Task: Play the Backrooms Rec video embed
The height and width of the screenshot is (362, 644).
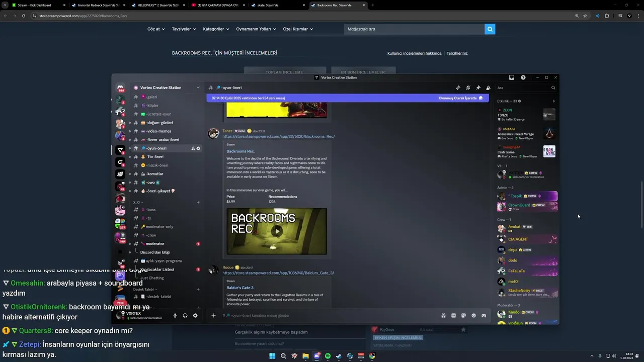Action: click(277, 231)
